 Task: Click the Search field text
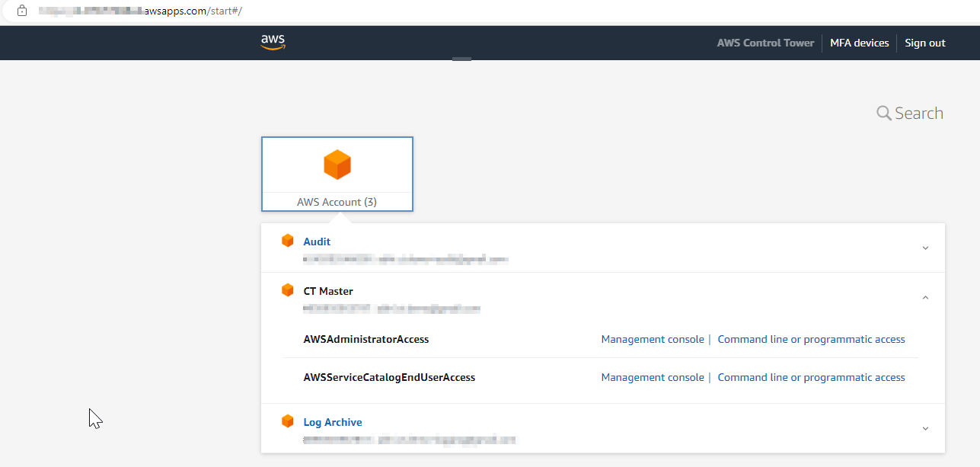pyautogui.click(x=919, y=114)
